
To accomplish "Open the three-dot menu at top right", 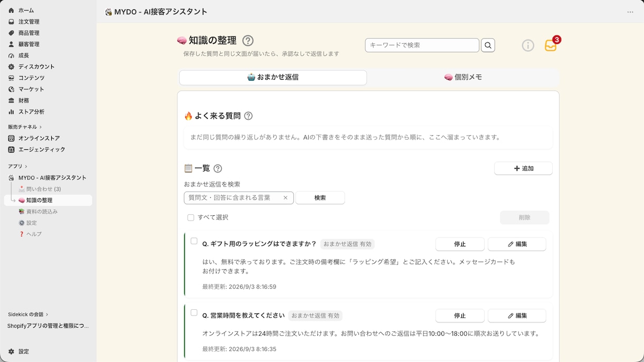I will [630, 12].
